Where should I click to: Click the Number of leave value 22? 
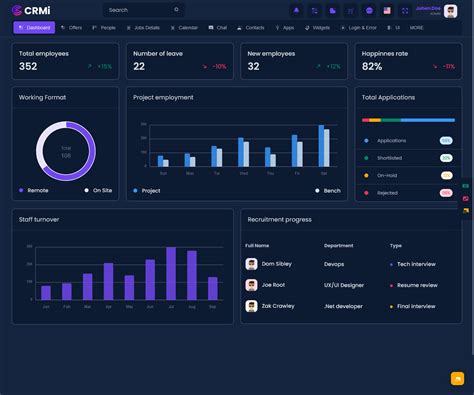tap(139, 66)
